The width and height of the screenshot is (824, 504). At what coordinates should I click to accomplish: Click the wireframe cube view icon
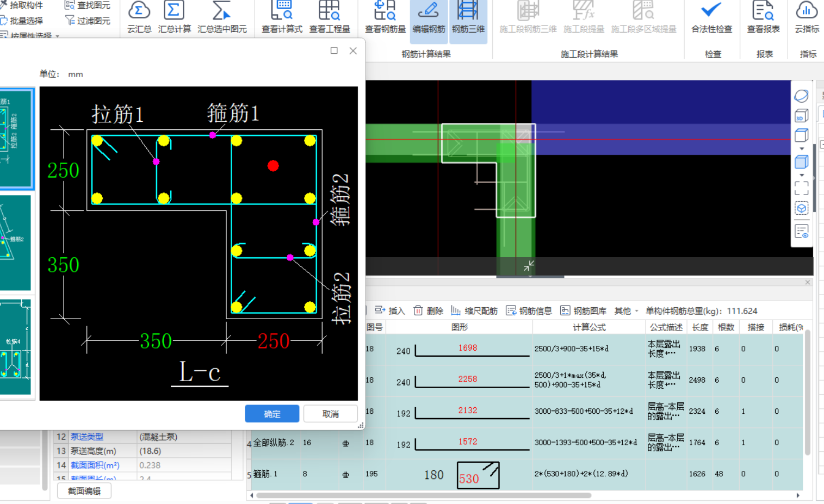(x=801, y=135)
